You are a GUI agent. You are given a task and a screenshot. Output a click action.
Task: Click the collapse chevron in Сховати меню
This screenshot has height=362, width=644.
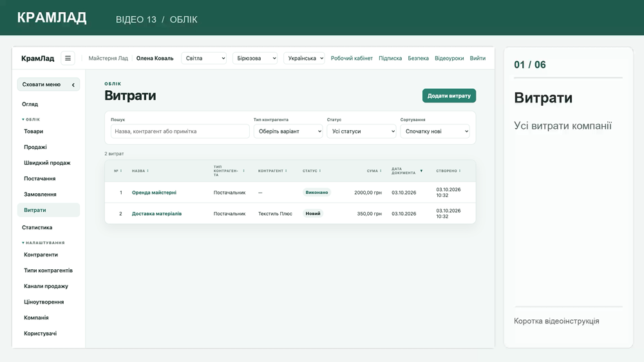(73, 84)
